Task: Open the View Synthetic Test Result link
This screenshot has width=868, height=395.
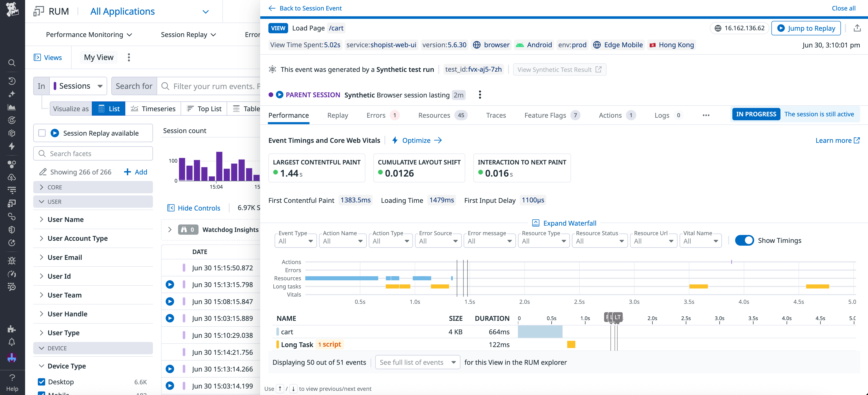Action: [x=559, y=69]
